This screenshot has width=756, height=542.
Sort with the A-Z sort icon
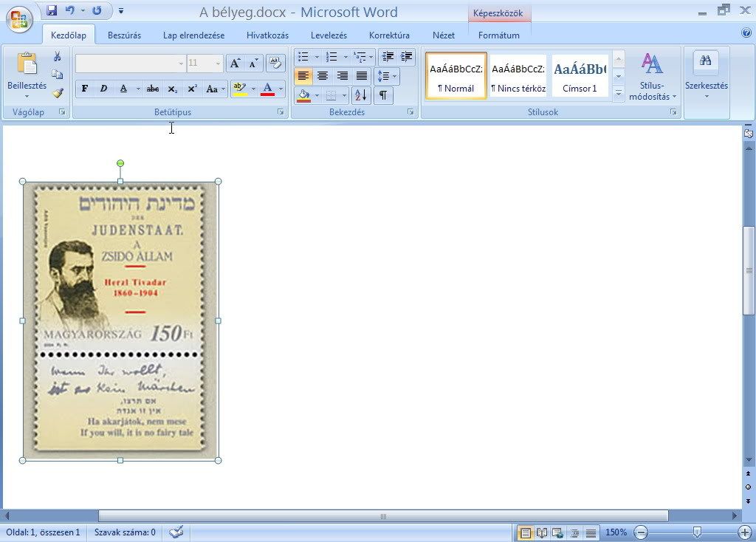pos(360,95)
